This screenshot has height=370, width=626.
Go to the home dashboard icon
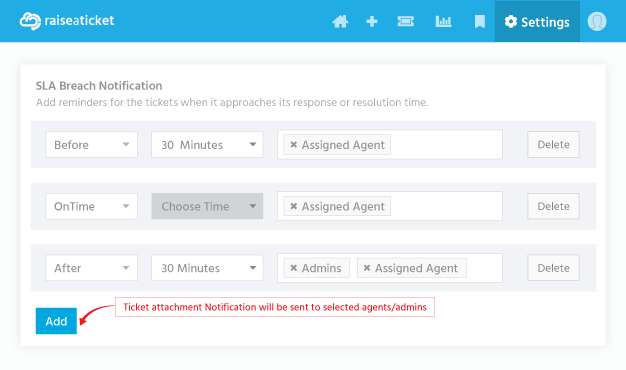click(340, 21)
